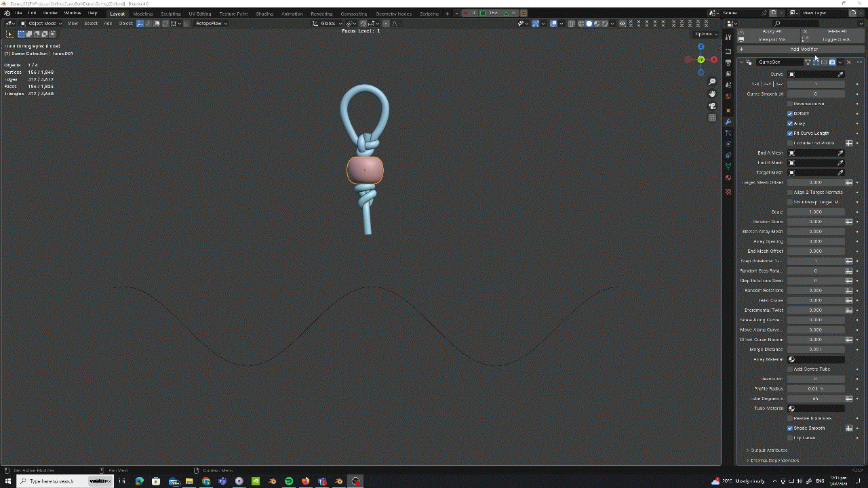Pick Curve object with eyedropper

841,75
